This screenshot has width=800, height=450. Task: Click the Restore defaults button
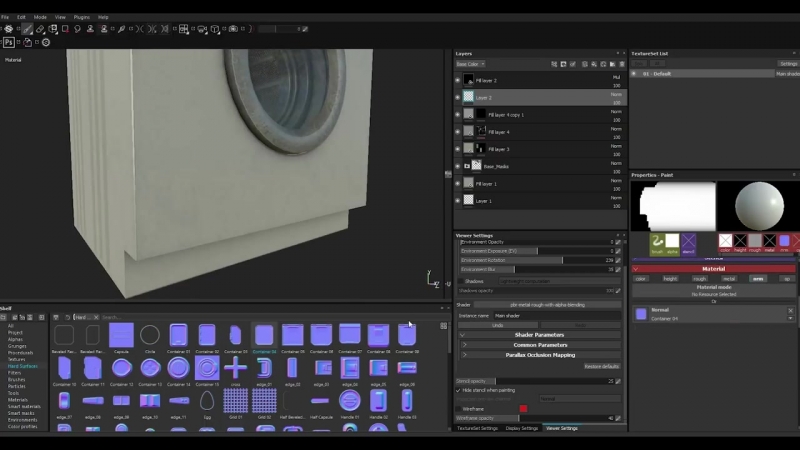(x=602, y=366)
